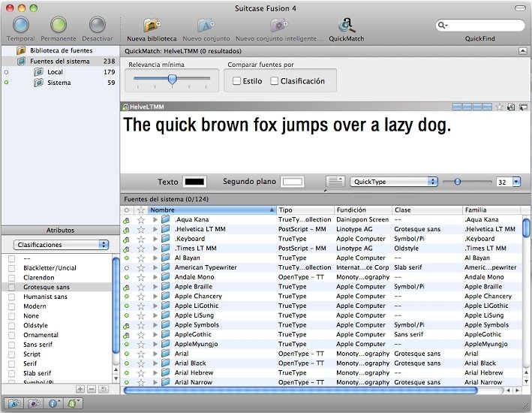This screenshot has height=413, width=532.
Task: Collapse the QuickMatch panel arrow button
Action: [523, 51]
